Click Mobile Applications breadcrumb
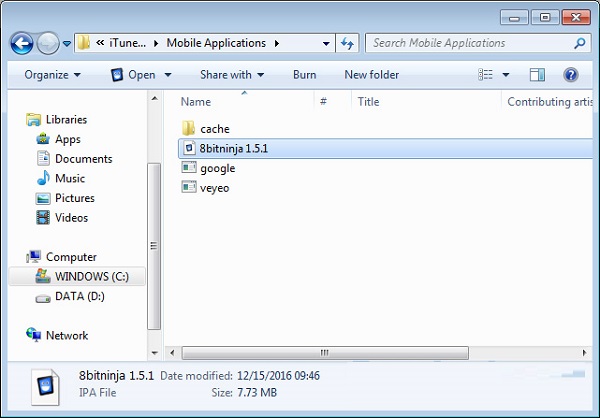This screenshot has width=600, height=418. (216, 43)
